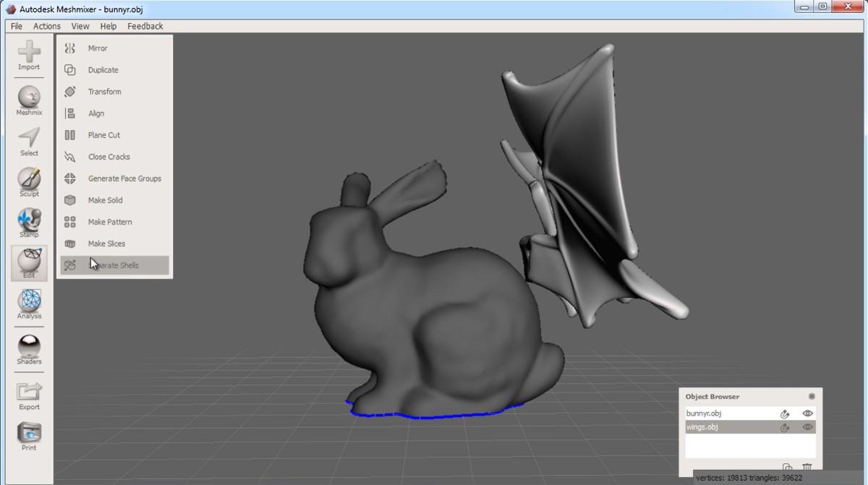Choose Make Slices option
868x485 pixels.
114,244
